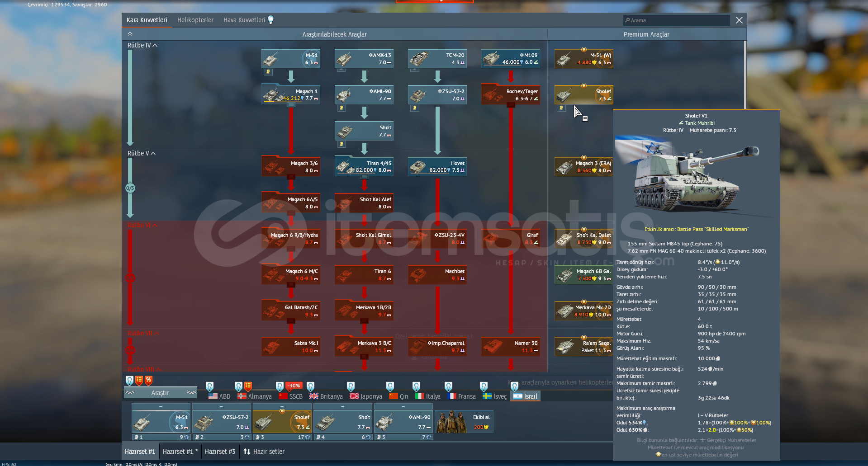Screen dimensions: 868x466
Task: Click the Arama search field
Action: tap(677, 20)
